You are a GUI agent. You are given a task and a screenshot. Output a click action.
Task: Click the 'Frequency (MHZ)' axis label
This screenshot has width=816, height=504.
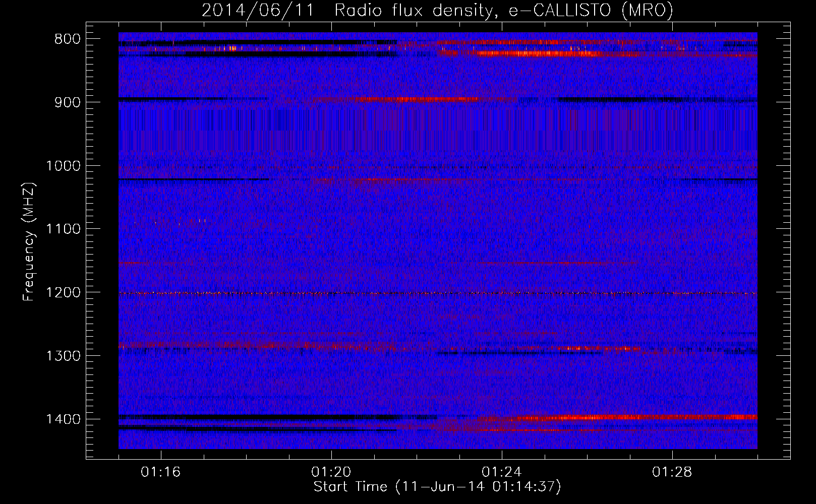click(29, 241)
